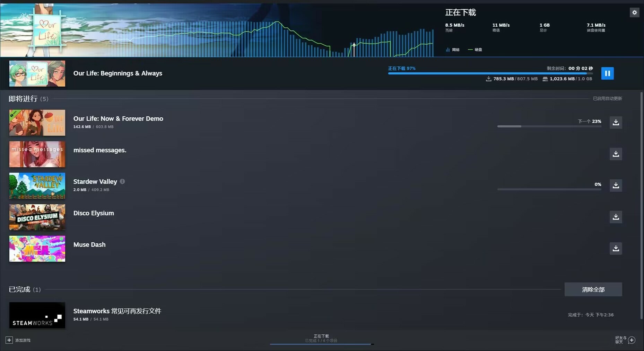Image resolution: width=644 pixels, height=351 pixels.
Task: Click the Muse Dash title
Action: 89,245
